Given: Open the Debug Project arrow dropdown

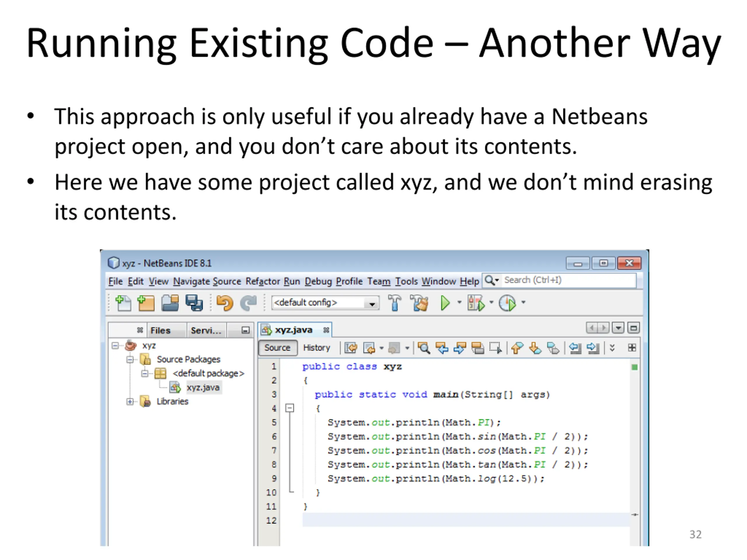Looking at the screenshot, I should [491, 302].
